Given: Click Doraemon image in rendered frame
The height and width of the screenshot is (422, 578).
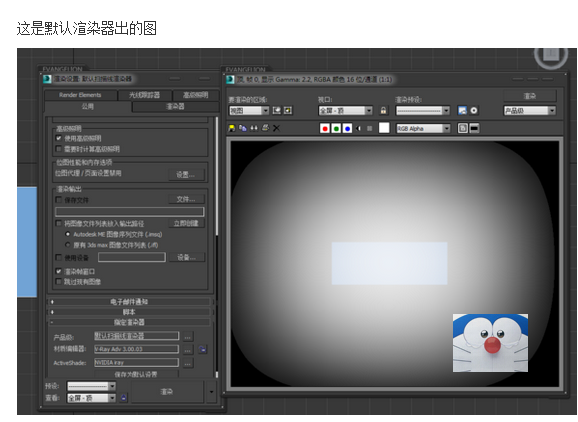Looking at the screenshot, I should click(490, 343).
